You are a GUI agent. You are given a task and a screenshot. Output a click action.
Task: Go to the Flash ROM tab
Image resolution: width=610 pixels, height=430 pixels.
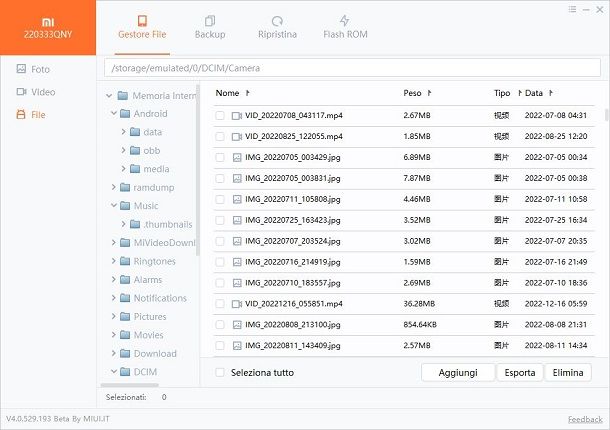tap(345, 27)
